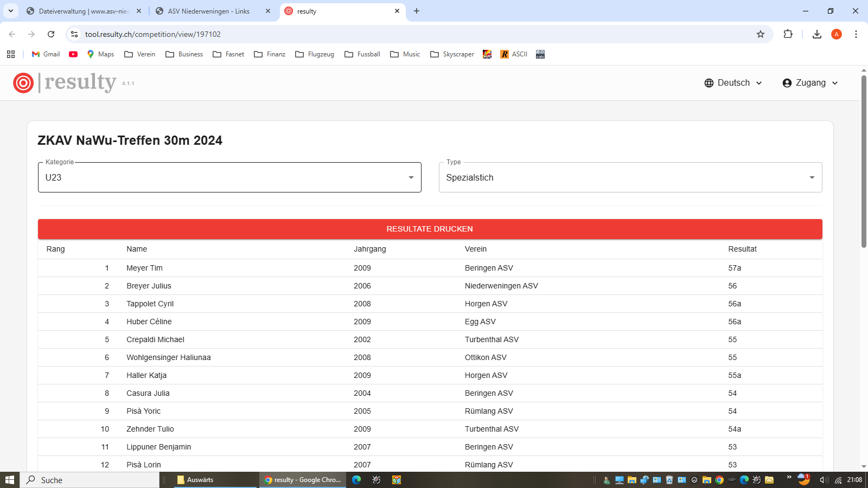This screenshot has height=488, width=868.
Task: Bookmark this page with the star icon
Action: pos(761,34)
